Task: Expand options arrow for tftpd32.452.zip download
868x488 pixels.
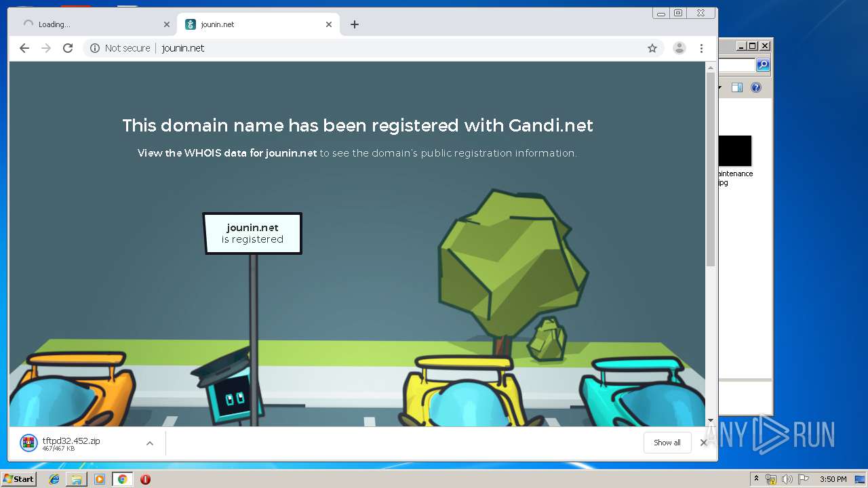Action: click(x=150, y=443)
